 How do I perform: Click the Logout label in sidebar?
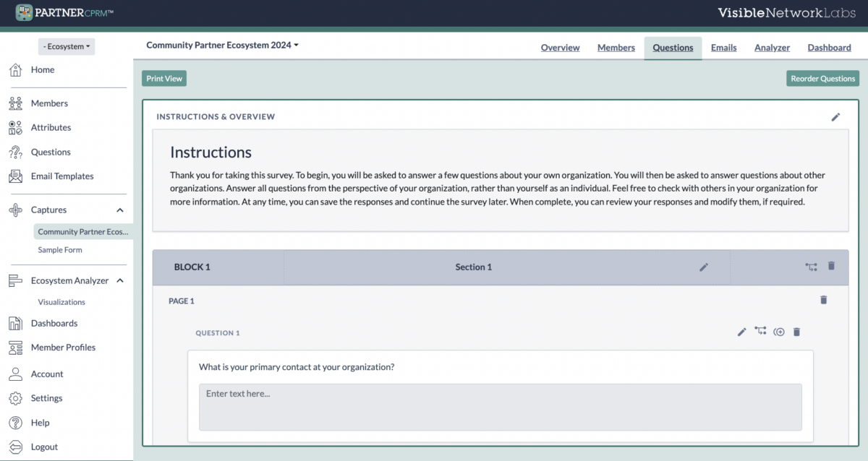(x=44, y=447)
